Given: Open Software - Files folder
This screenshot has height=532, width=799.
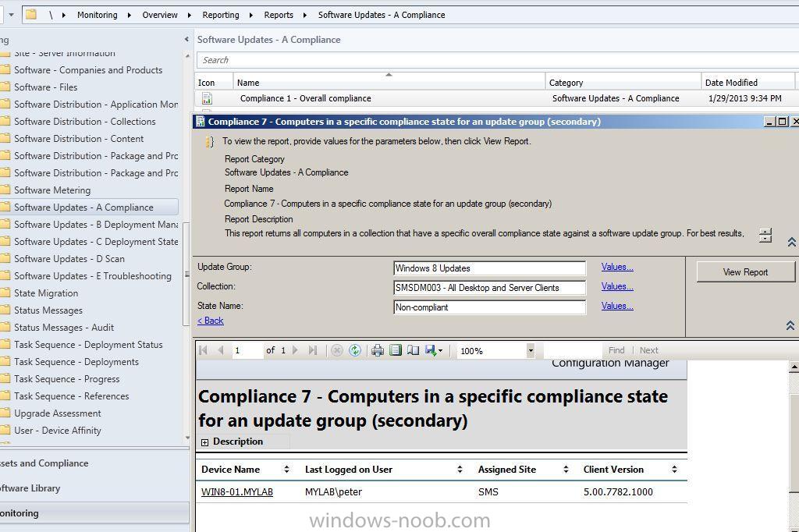Looking at the screenshot, I should [x=46, y=87].
